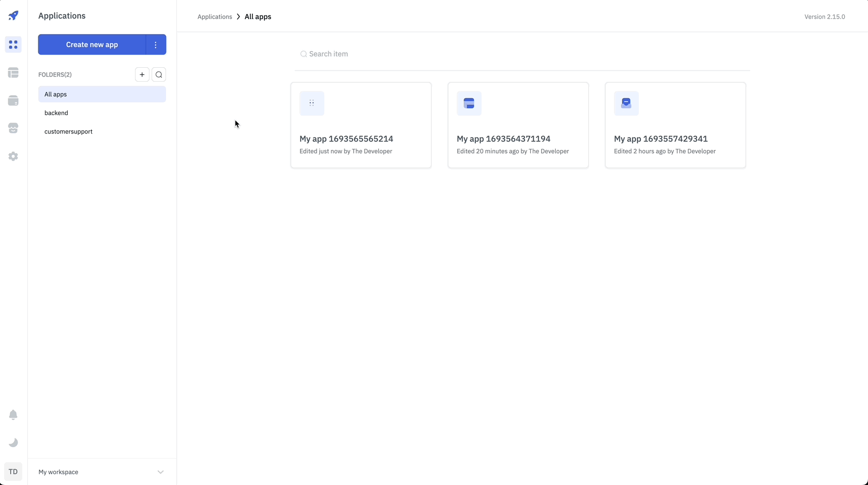The image size is (868, 485).
Task: Open the data sources sidebar icon
Action: [13, 101]
